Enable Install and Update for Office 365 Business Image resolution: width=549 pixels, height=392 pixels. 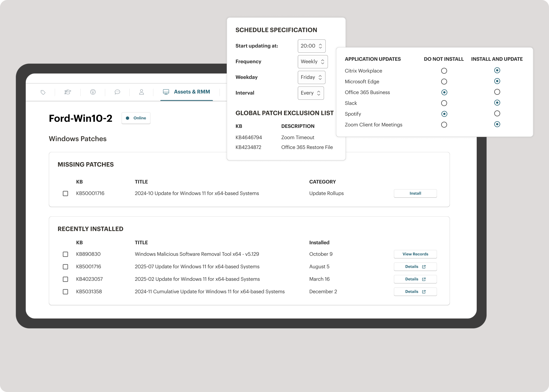[x=497, y=92]
